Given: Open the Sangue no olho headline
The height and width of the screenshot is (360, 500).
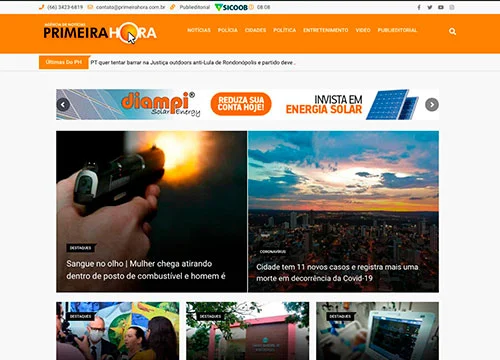Looking at the screenshot, I should (x=146, y=270).
